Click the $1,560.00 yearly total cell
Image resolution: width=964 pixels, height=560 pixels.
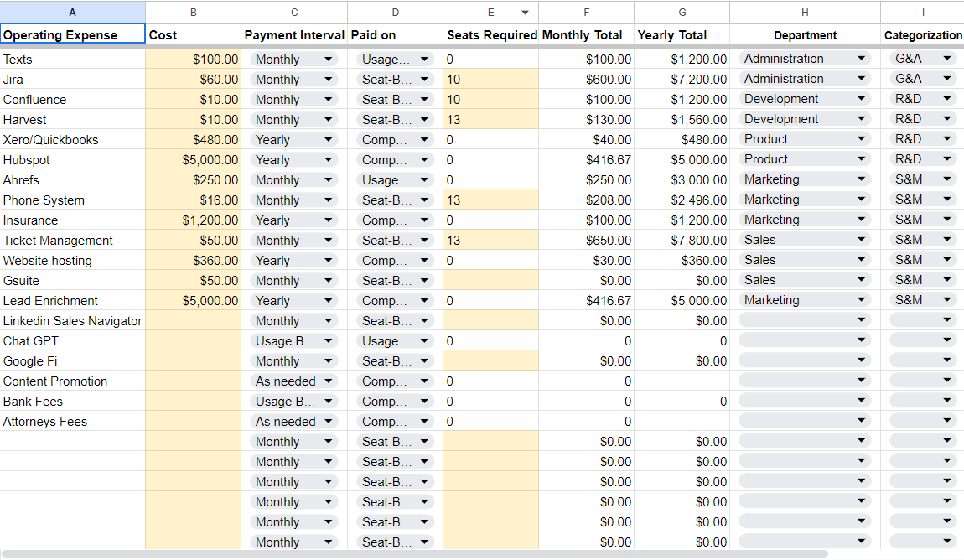pos(682,120)
